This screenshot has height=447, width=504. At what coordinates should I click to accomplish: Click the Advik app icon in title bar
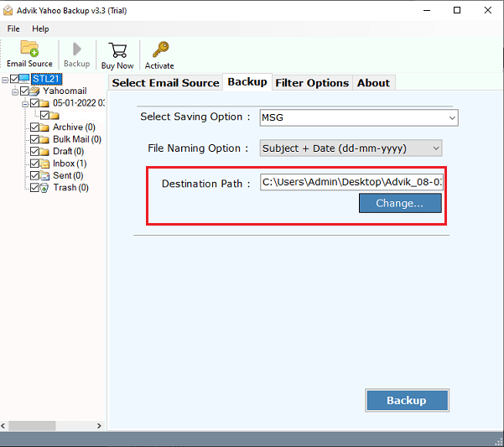(8, 10)
